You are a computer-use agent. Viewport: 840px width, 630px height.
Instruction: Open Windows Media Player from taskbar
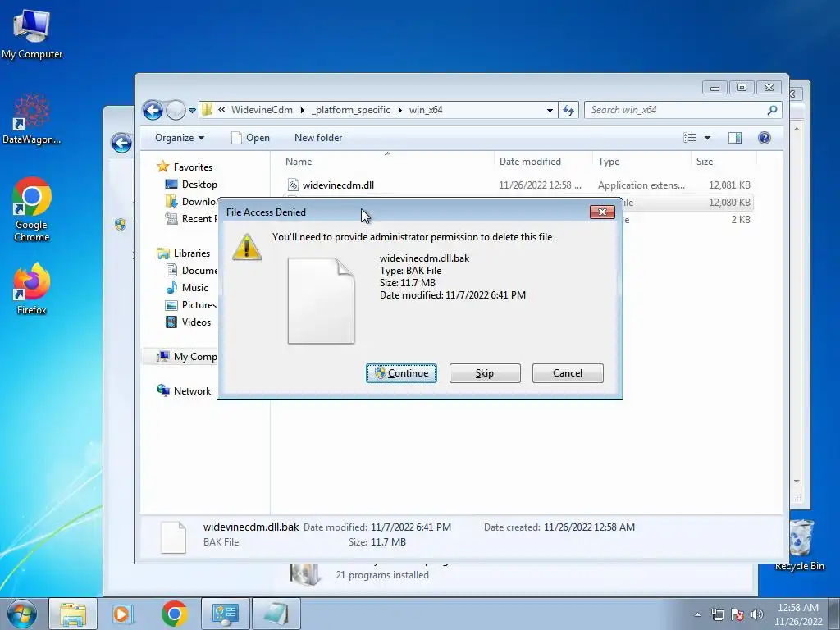click(x=122, y=614)
